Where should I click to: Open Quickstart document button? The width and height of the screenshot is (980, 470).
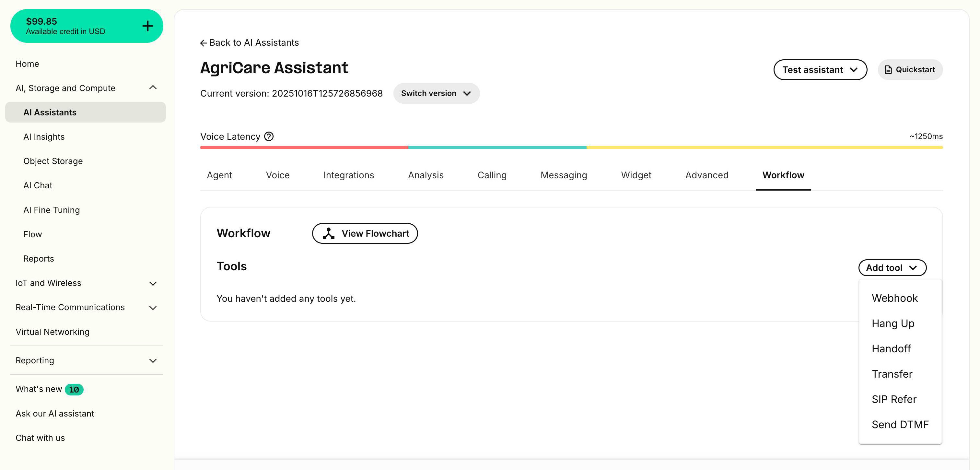[910, 70]
